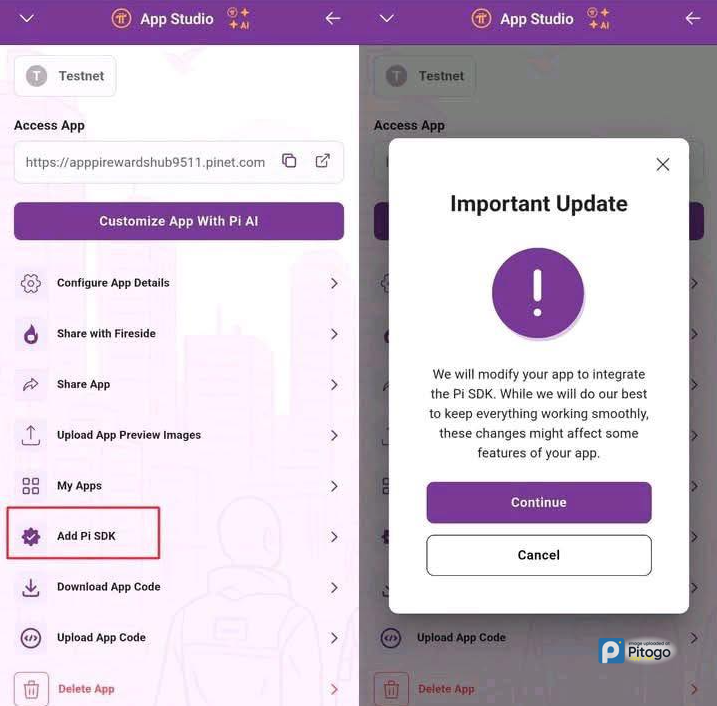Click the Share App arrow icon

31,385
